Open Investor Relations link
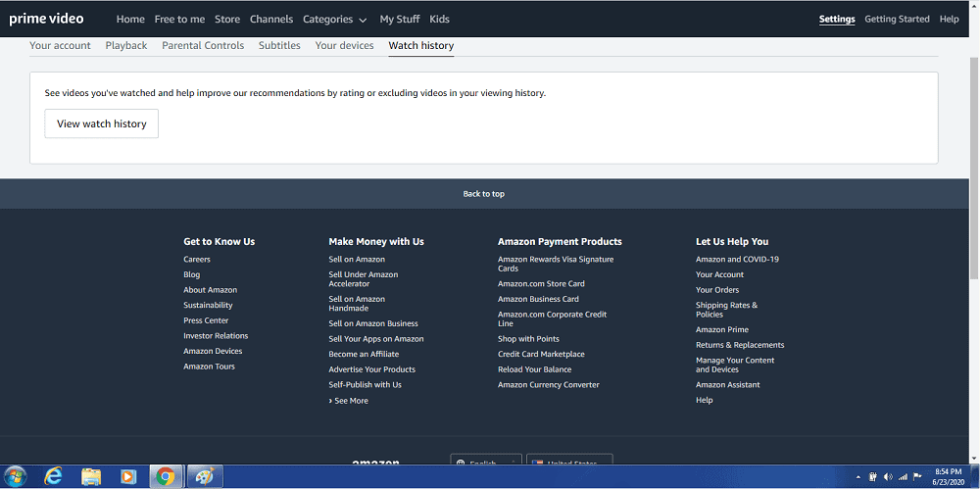The width and height of the screenshot is (980, 489). pos(216,336)
